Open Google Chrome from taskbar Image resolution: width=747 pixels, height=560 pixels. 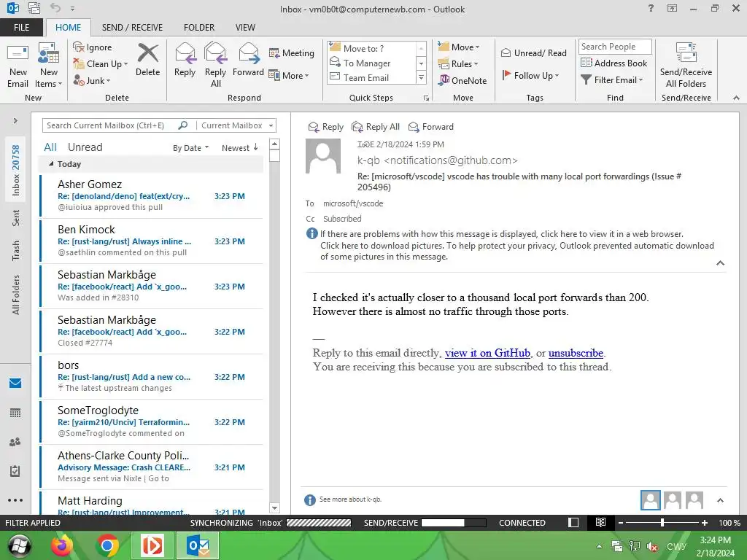tap(107, 545)
